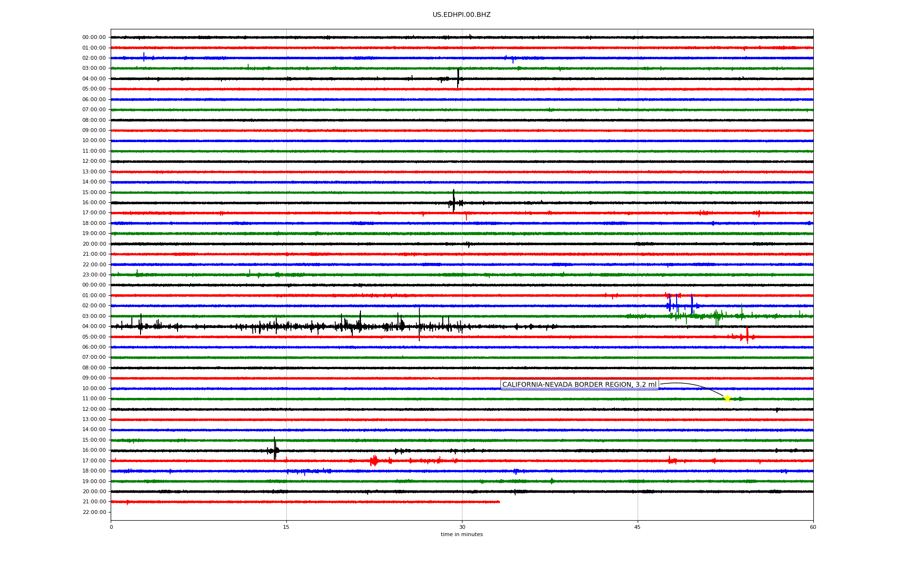Click the 16:00:00 label above first 17:00:00
924x578 pixels.
(94, 203)
